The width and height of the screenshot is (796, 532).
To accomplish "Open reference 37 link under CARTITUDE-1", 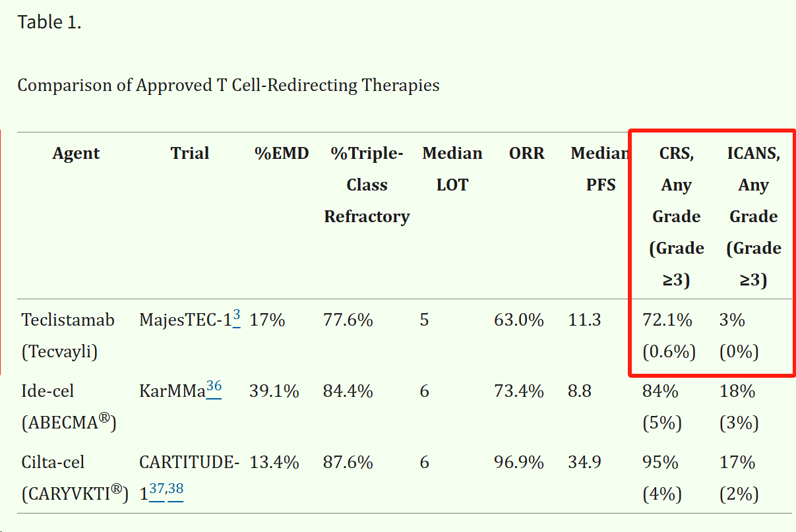I will pos(157,490).
